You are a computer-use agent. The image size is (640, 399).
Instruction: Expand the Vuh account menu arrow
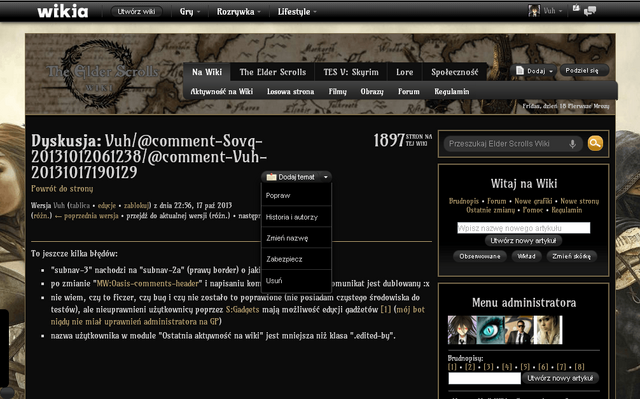(x=560, y=11)
